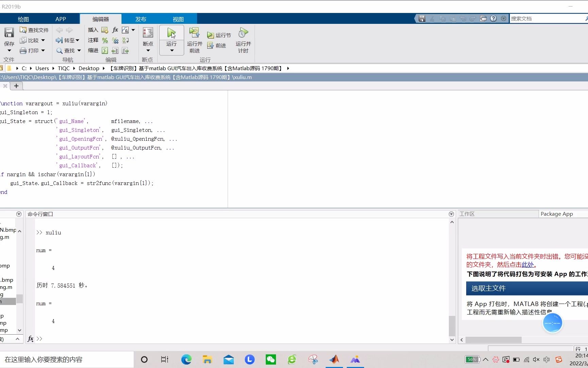This screenshot has width=588, height=368.
Task: Open the current folder panel actions menu
Action: (x=19, y=214)
